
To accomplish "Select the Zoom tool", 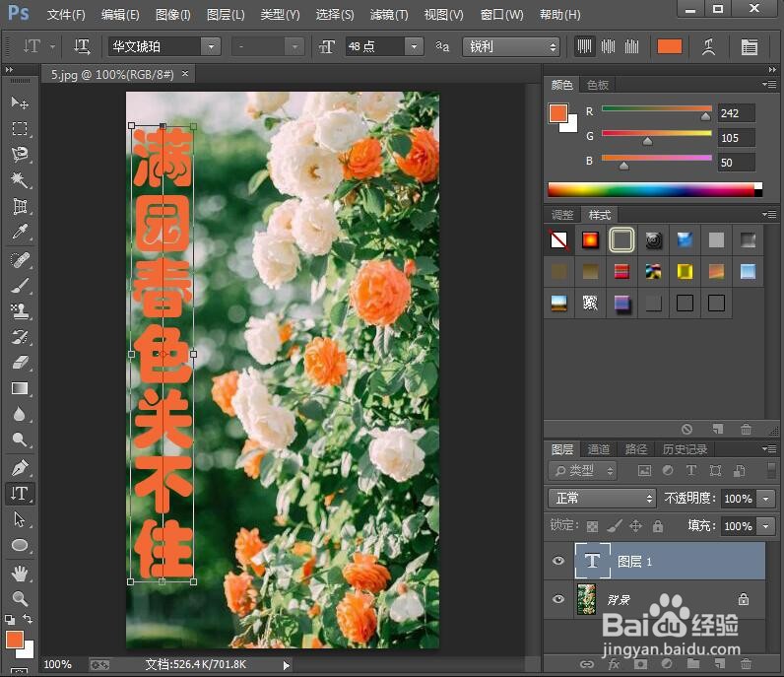I will 20,598.
